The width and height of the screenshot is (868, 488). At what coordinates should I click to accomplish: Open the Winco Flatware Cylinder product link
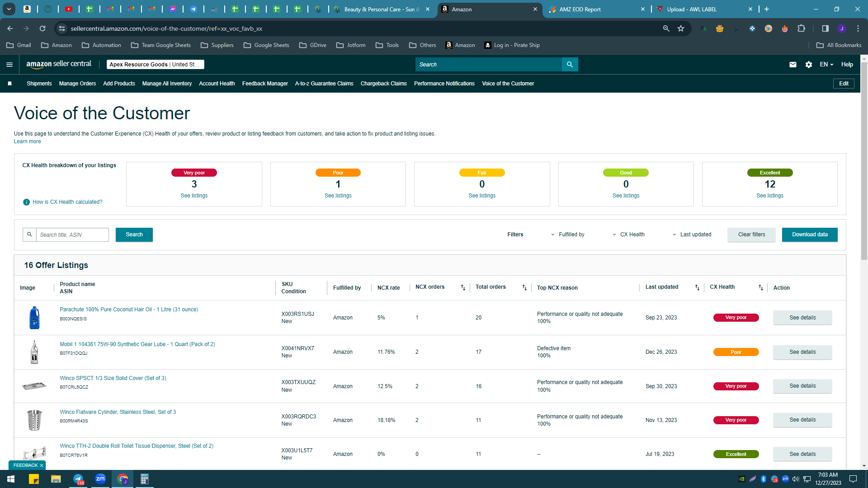[118, 412]
